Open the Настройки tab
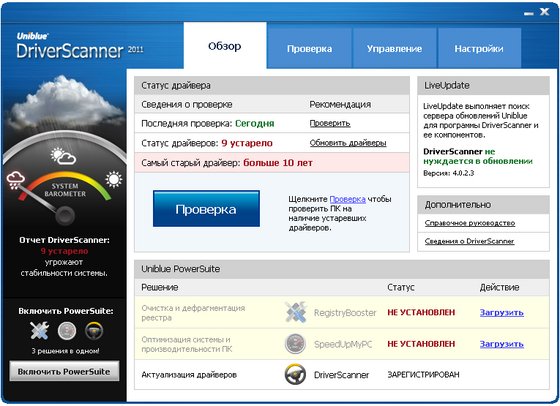 point(479,49)
